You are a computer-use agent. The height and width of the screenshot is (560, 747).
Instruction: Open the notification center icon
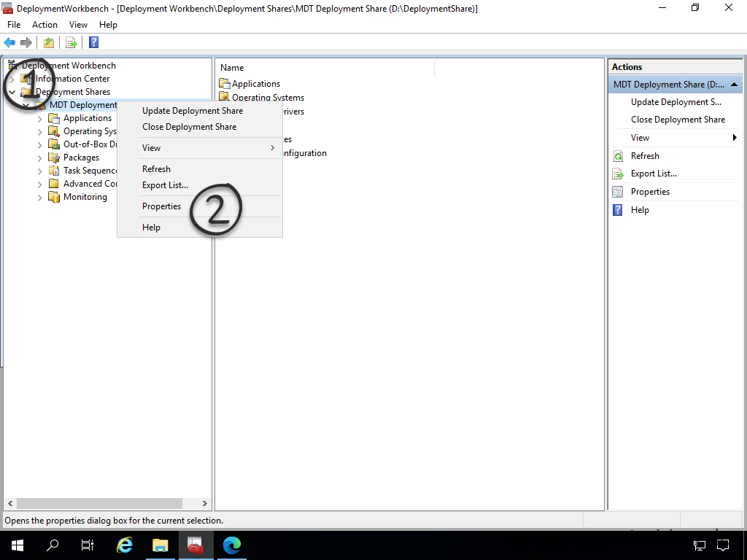723,545
